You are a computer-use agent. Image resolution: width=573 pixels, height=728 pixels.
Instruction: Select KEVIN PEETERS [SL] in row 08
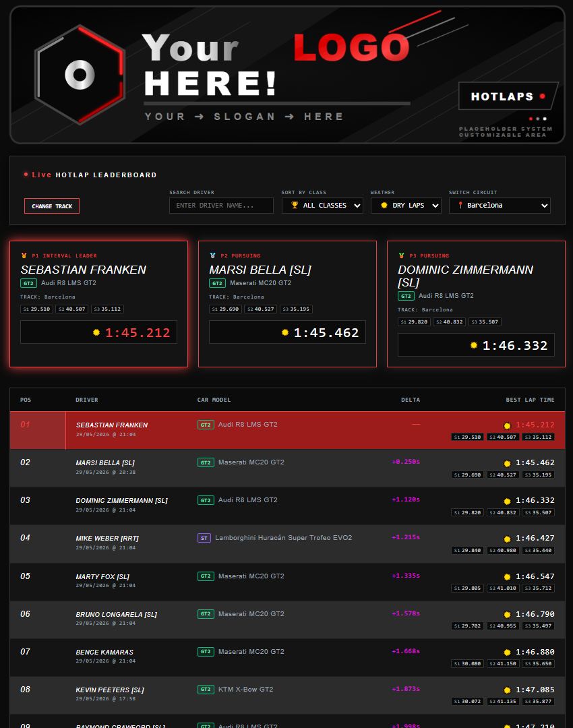110,690
